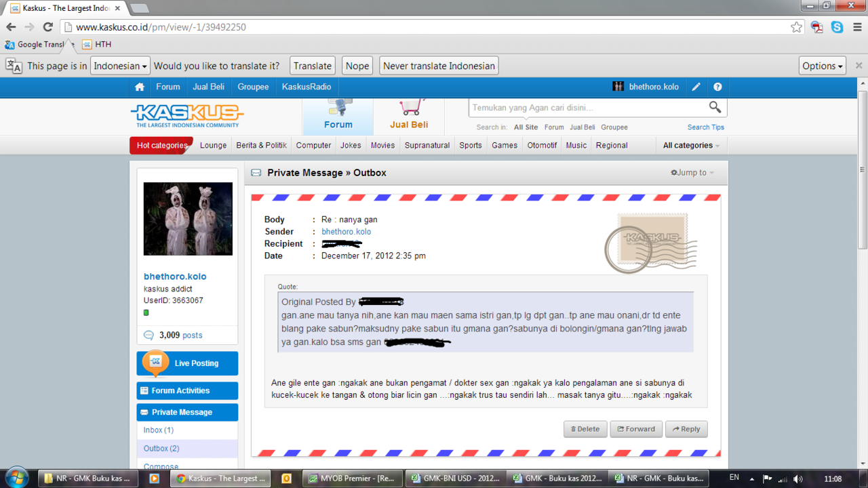Open KaskusRadio in top navbar

[x=307, y=87]
